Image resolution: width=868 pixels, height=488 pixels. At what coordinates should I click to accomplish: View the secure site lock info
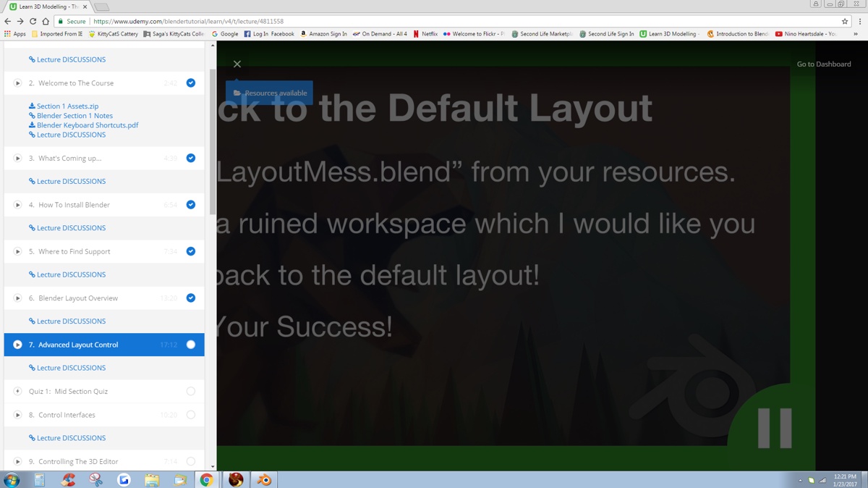[72, 22]
